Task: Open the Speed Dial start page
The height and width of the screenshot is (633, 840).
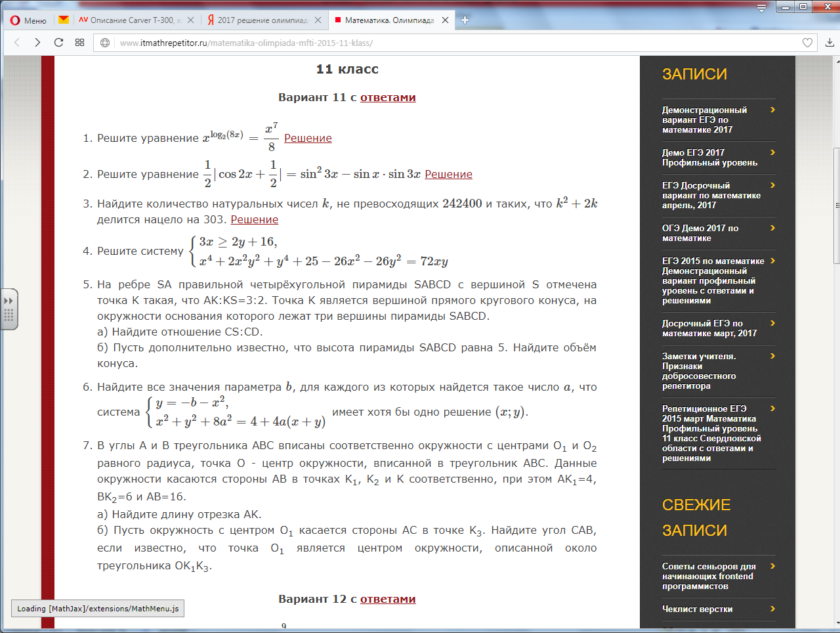Action: [79, 43]
